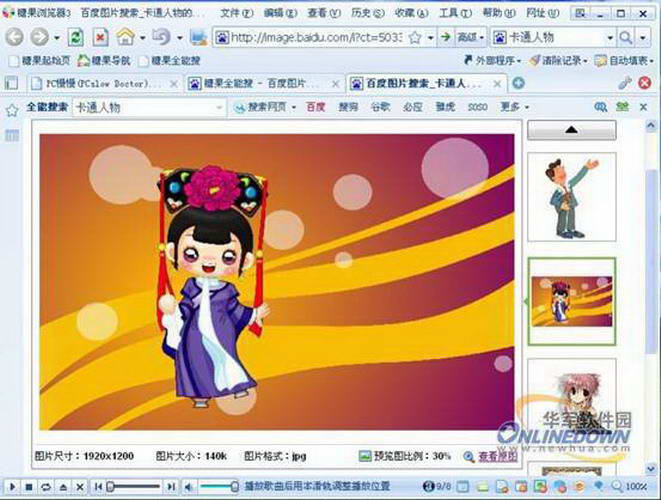The image size is (661, 500).
Task: Click the green people icon on search bar
Action: pyautogui.click(x=622, y=107)
